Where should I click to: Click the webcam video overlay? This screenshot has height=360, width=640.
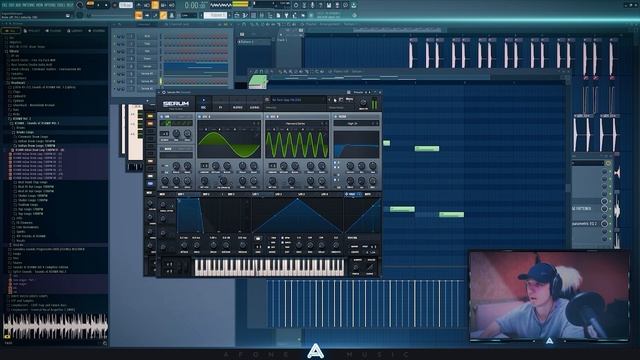(549, 296)
